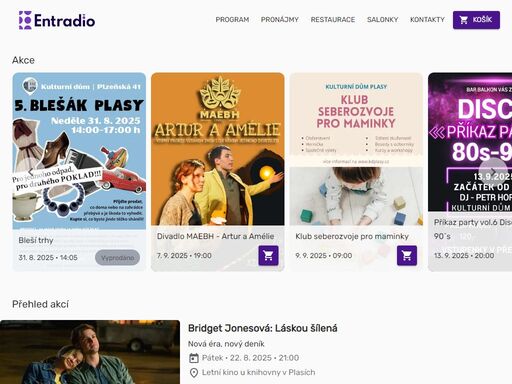Click location pin icon near Letní kino

click(194, 372)
